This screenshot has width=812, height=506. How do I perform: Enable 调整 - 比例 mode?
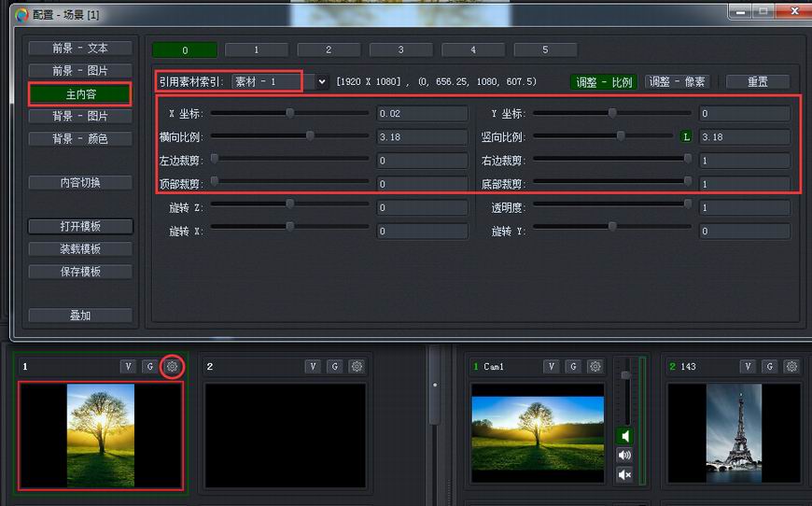click(x=604, y=82)
